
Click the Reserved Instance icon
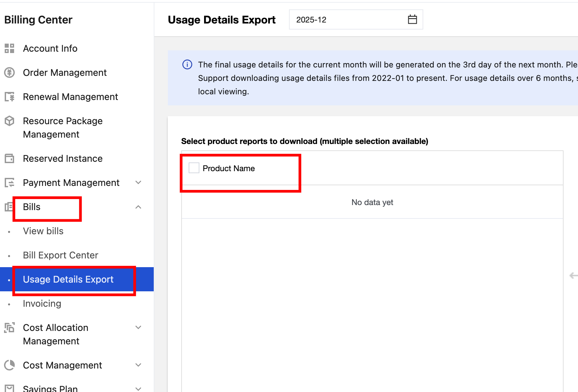click(9, 158)
